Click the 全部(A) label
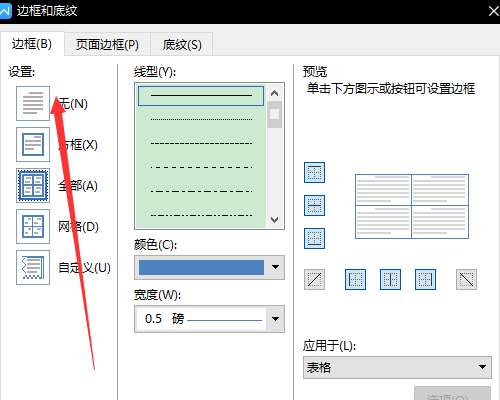Image resolution: width=500 pixels, height=400 pixels. [78, 186]
